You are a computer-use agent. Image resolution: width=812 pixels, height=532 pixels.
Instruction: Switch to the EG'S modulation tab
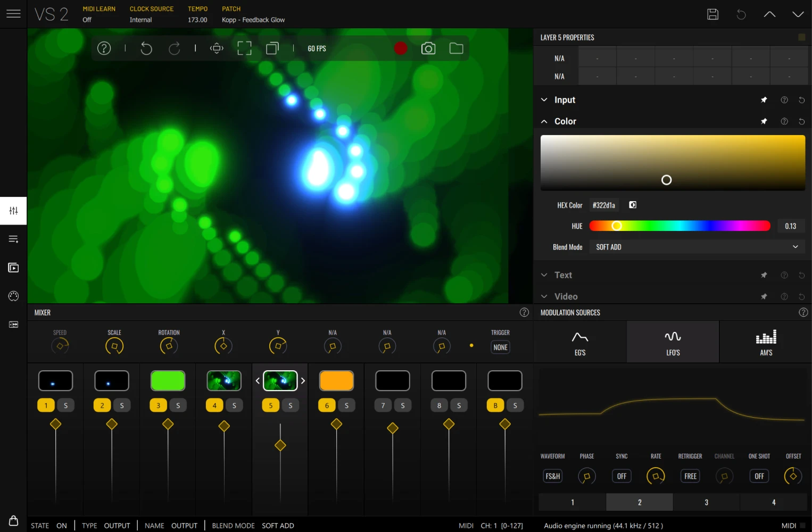[579, 342]
